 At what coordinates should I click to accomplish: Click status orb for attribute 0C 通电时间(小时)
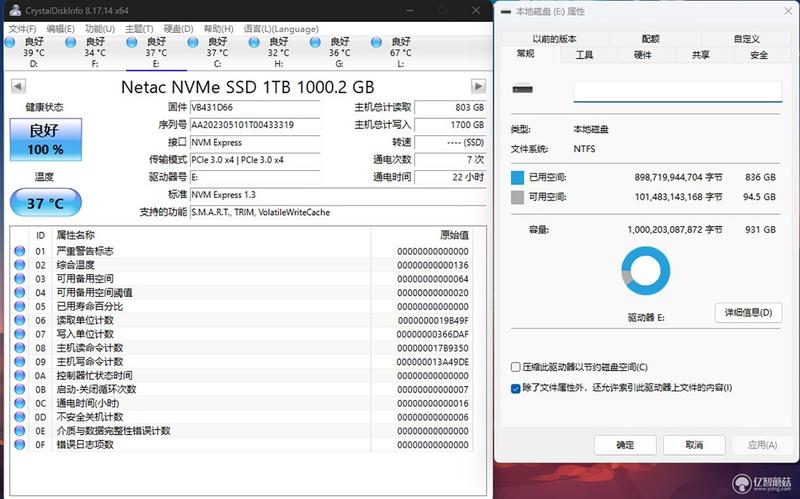click(x=19, y=403)
